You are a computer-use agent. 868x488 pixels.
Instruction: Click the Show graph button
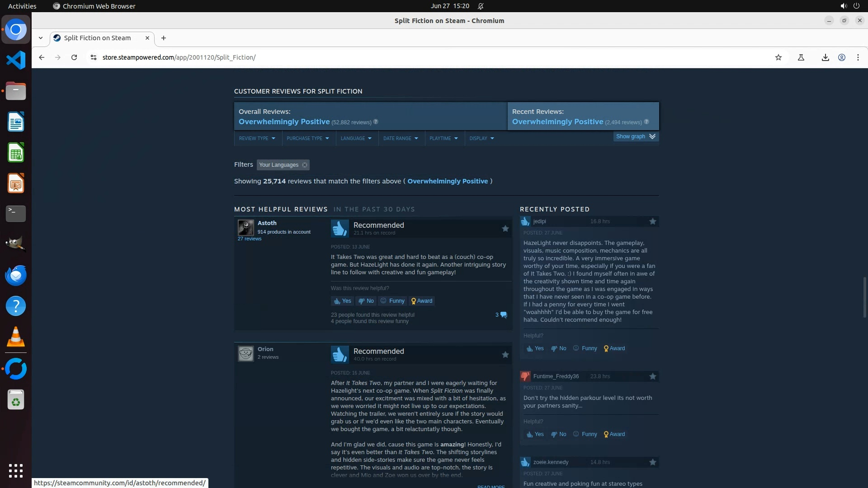coord(635,136)
